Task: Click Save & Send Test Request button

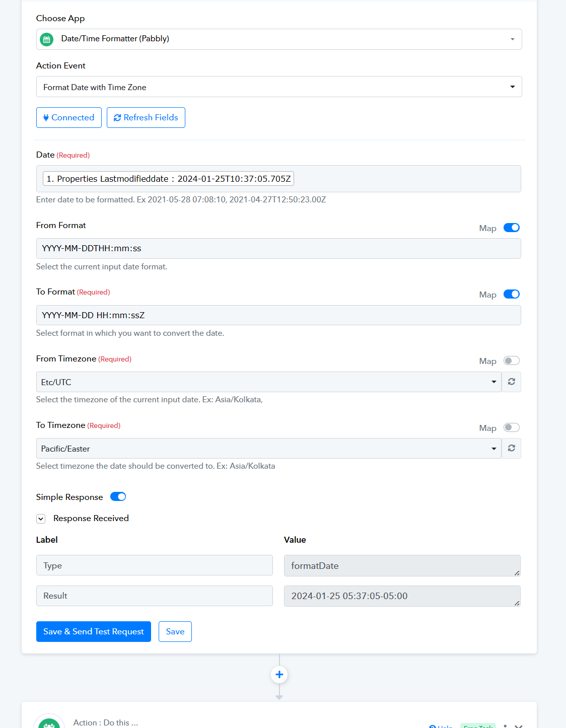Action: pos(94,631)
